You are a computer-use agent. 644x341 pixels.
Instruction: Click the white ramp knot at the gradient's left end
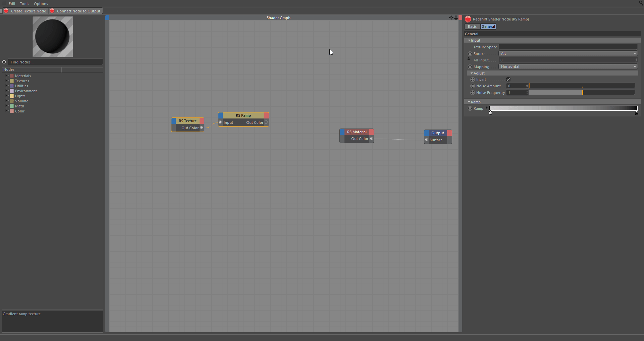click(490, 113)
